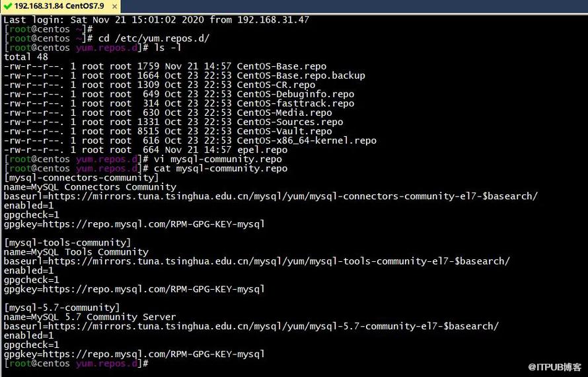This screenshot has height=377, width=588.
Task: Click the 'Last login: Sat Nov 21' line
Action: coord(157,20)
